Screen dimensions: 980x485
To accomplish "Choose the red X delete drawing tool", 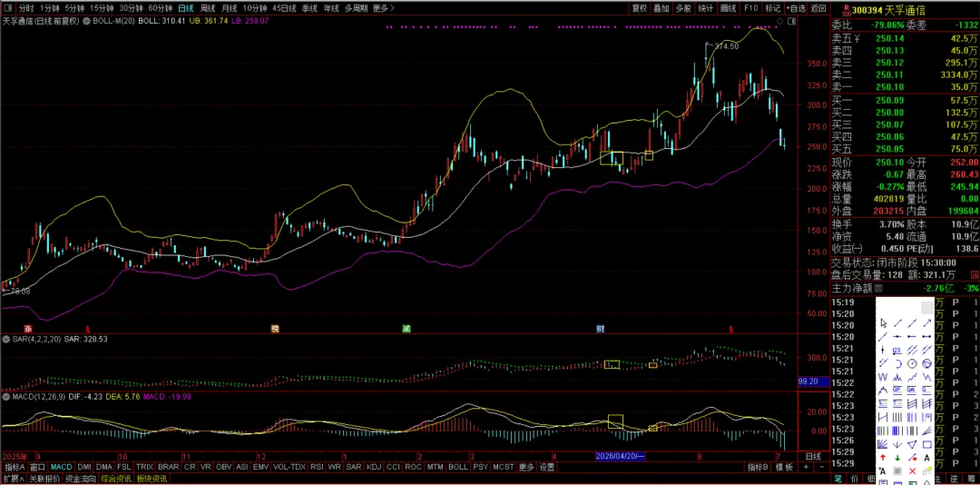I will (913, 470).
